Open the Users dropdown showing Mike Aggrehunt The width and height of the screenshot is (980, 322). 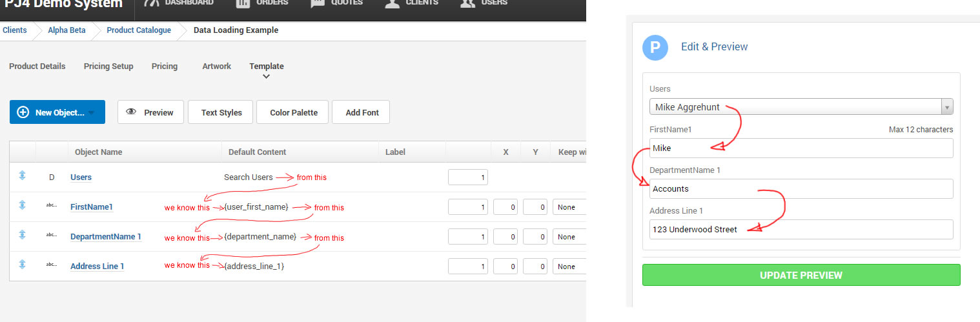point(801,107)
